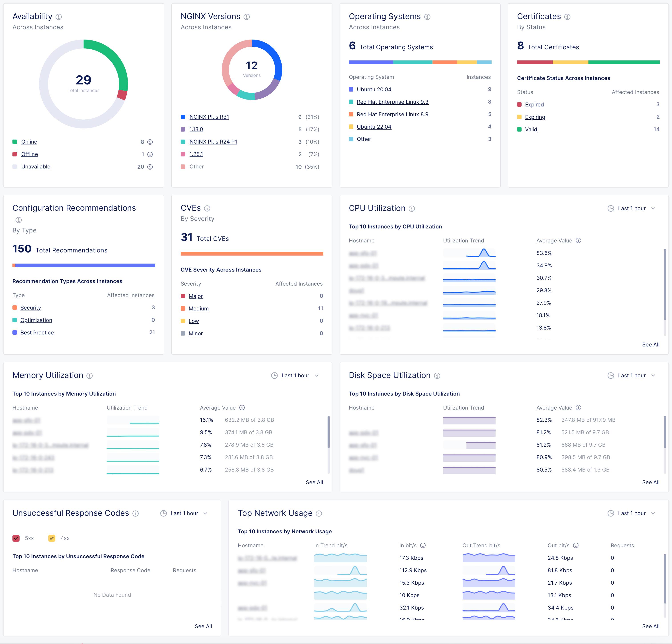
Task: Click See All in Disk Space Utilization
Action: pos(650,482)
